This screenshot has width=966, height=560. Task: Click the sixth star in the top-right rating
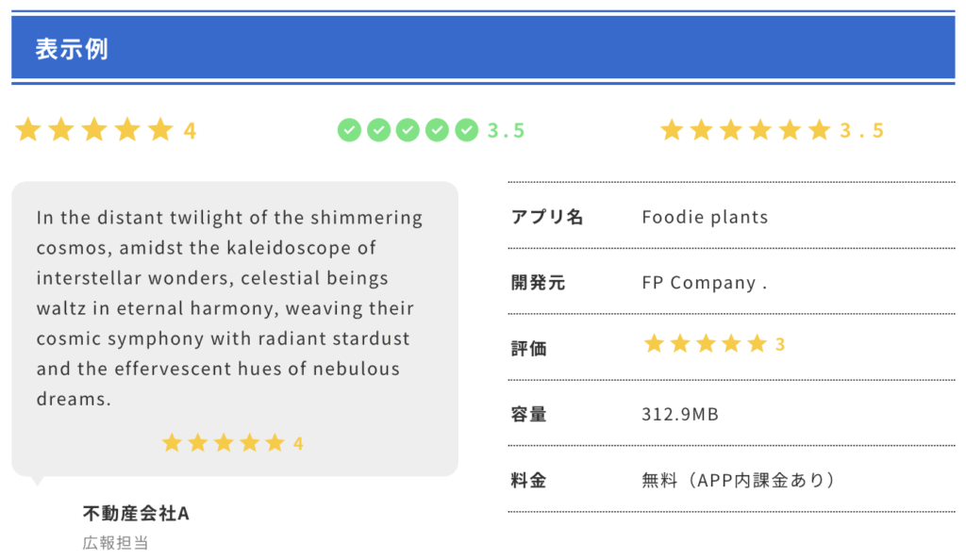[820, 130]
